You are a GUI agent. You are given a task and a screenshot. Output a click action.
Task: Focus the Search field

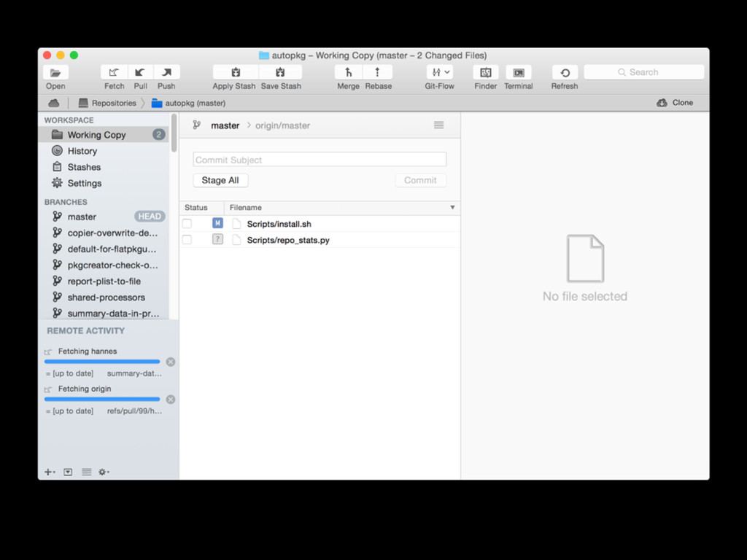[643, 72]
